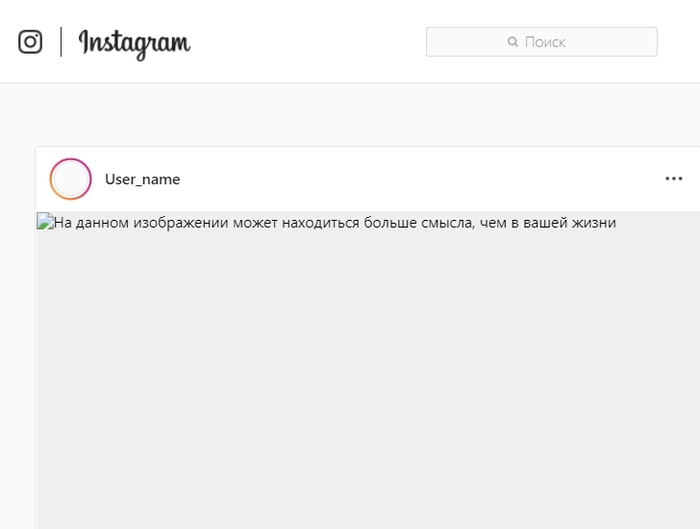Open the User_name profile link
Viewport: 700px width, 529px height.
pyautogui.click(x=142, y=179)
